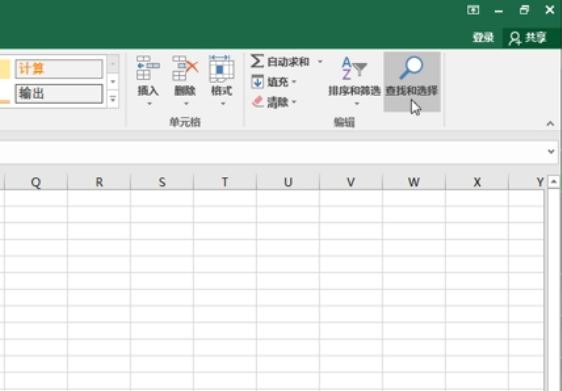Expand the AutoSum dropdown arrow

[x=320, y=62]
